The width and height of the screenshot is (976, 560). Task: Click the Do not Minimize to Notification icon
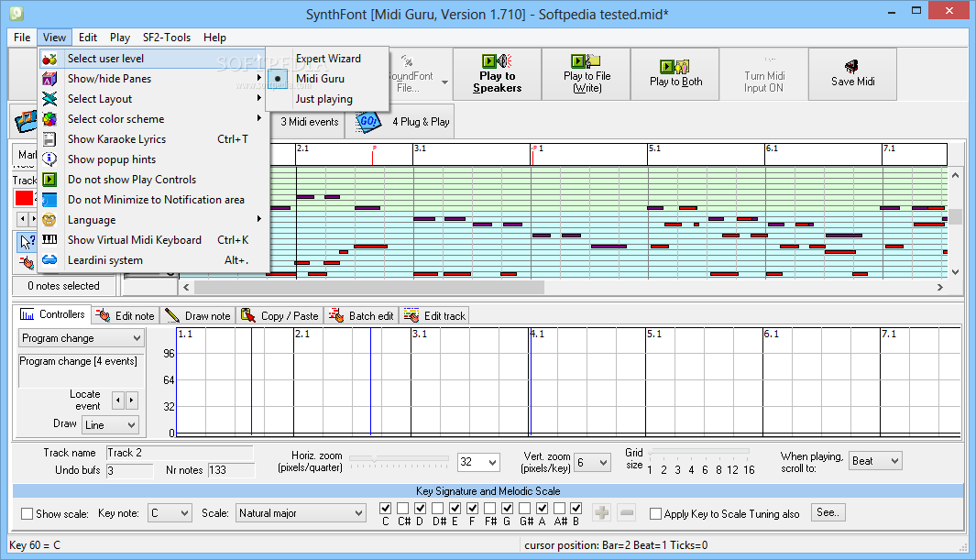pyautogui.click(x=49, y=200)
